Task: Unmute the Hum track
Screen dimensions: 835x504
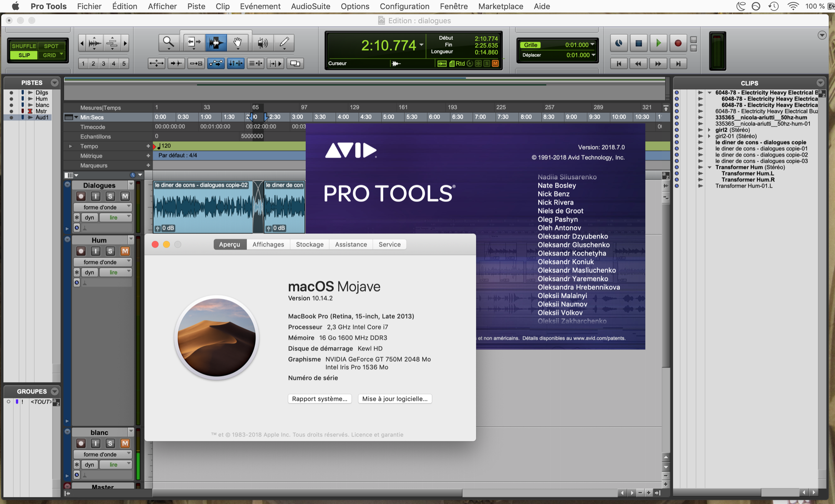Action: pyautogui.click(x=125, y=251)
